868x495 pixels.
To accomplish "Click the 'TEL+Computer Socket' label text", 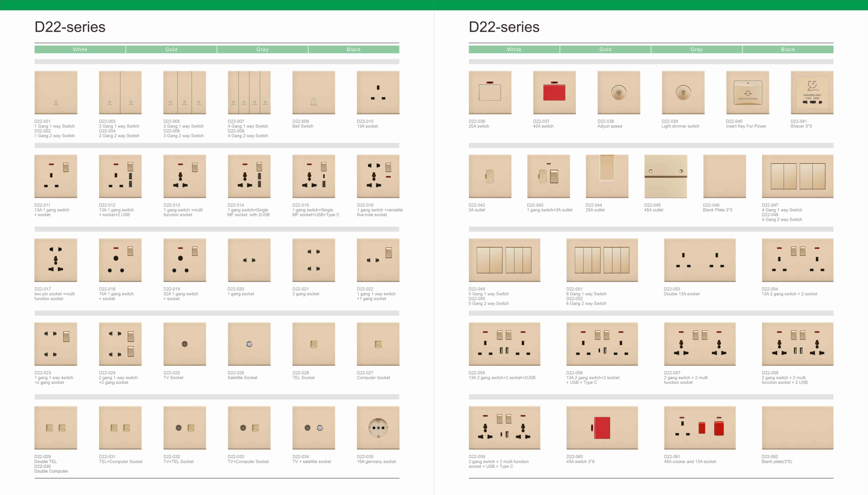I will click(121, 461).
